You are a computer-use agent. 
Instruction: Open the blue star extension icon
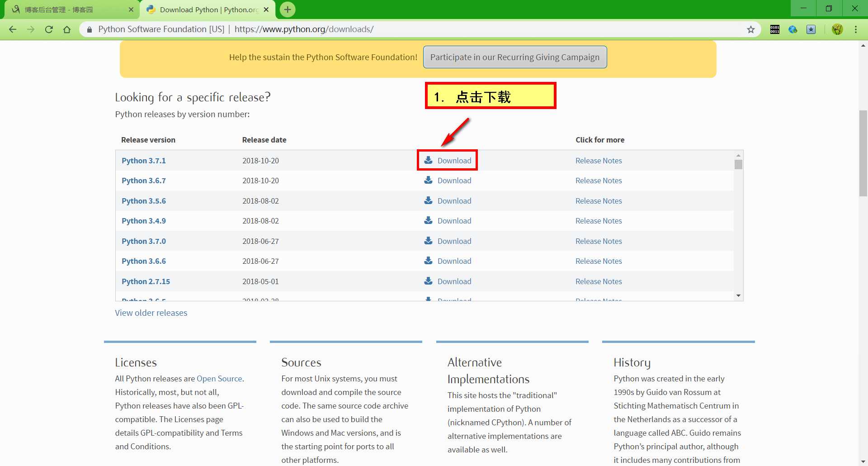coord(811,29)
